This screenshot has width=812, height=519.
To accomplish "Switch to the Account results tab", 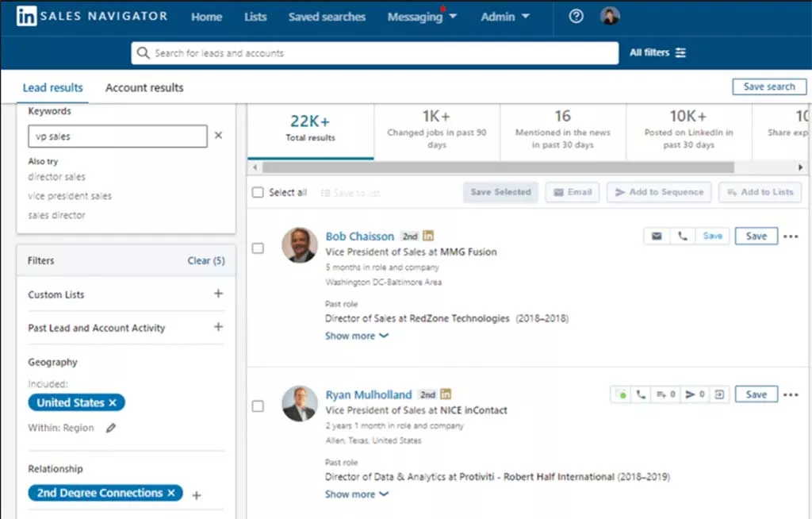I will (144, 87).
